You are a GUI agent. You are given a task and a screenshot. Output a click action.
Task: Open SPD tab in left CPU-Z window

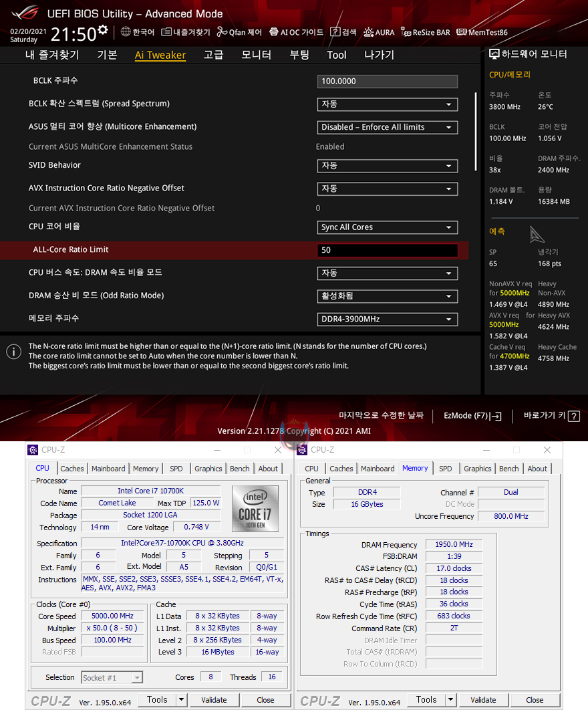176,469
